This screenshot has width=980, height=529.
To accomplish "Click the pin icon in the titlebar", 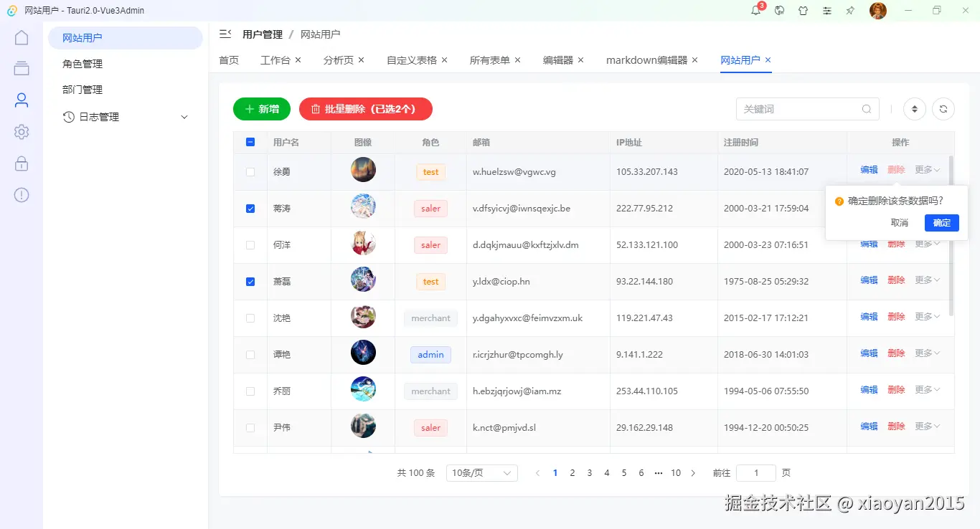I will 850,10.
